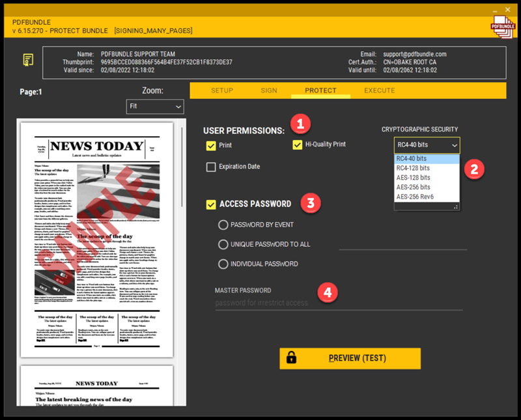Image resolution: width=521 pixels, height=420 pixels.
Task: Click the PDFBUNDLE logo icon
Action: [503, 27]
